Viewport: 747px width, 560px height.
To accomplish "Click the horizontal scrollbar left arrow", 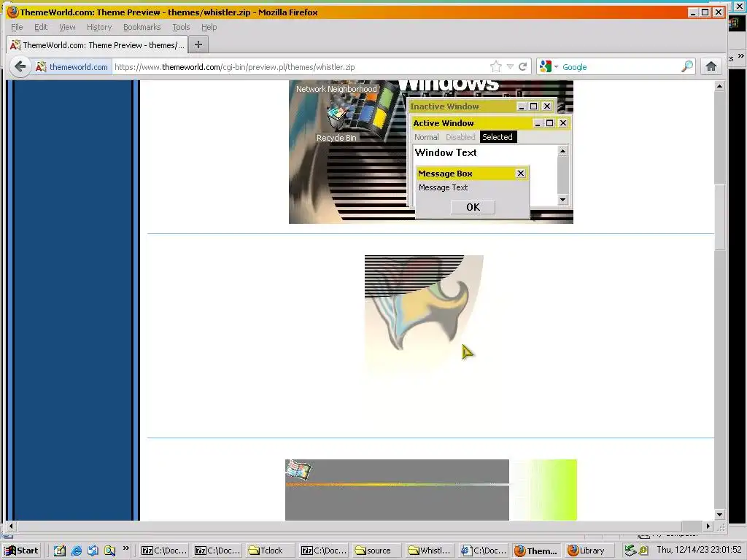I will (x=10, y=526).
